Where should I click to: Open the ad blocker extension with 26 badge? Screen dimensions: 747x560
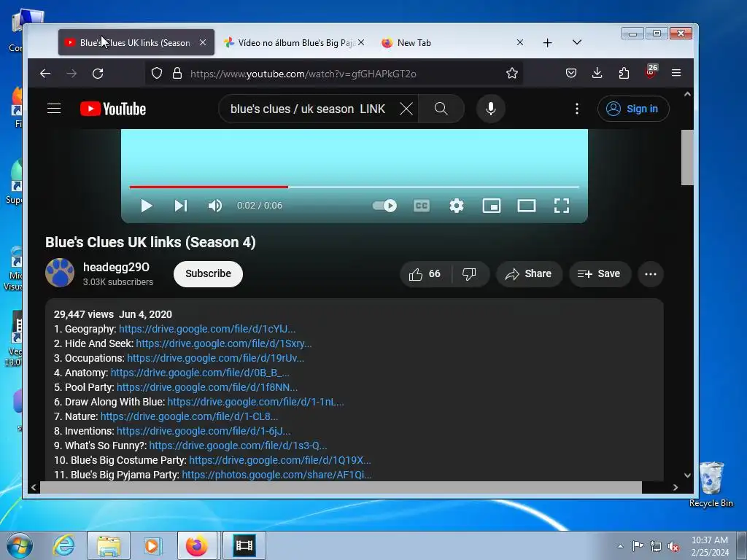(651, 72)
